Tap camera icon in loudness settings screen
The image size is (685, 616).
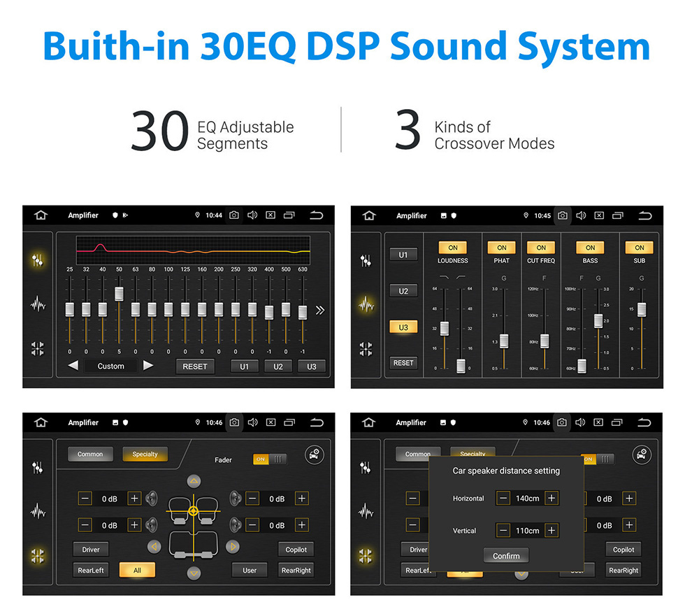[x=563, y=215]
